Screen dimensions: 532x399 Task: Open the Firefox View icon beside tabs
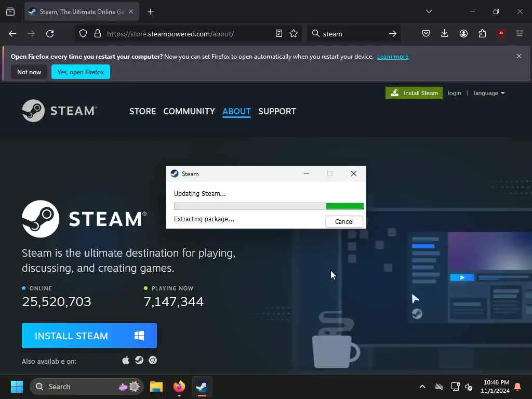click(10, 12)
